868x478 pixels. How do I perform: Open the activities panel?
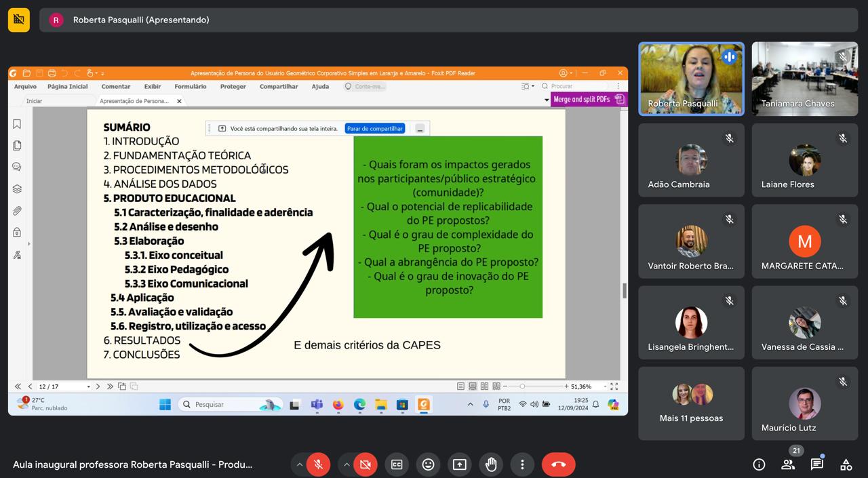point(846,464)
